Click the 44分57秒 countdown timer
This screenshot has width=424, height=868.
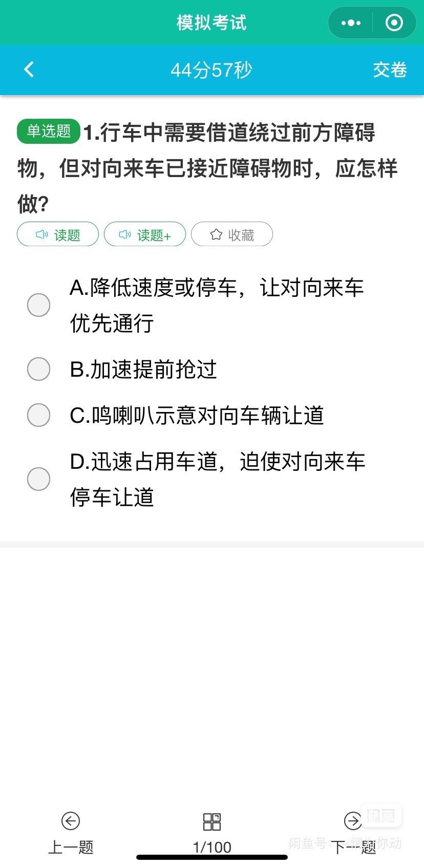pos(211,70)
